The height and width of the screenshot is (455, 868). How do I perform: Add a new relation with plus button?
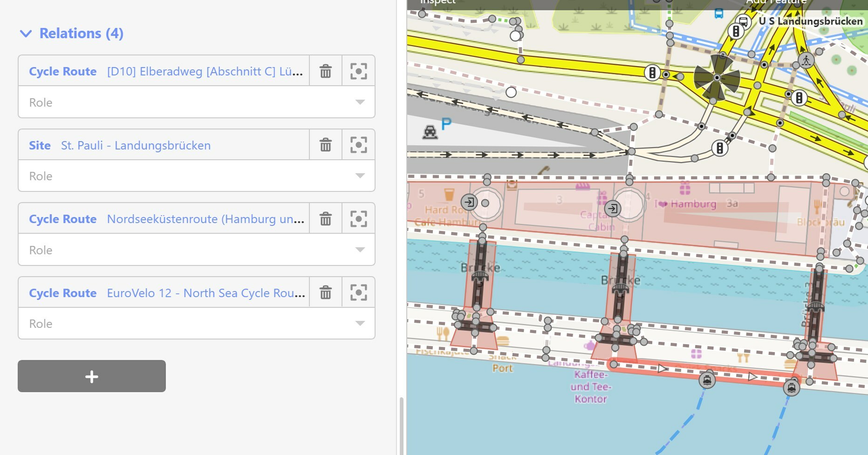pos(92,376)
